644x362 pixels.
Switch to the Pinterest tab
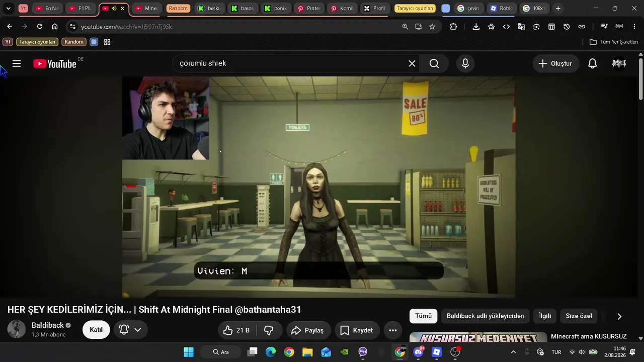(x=309, y=9)
